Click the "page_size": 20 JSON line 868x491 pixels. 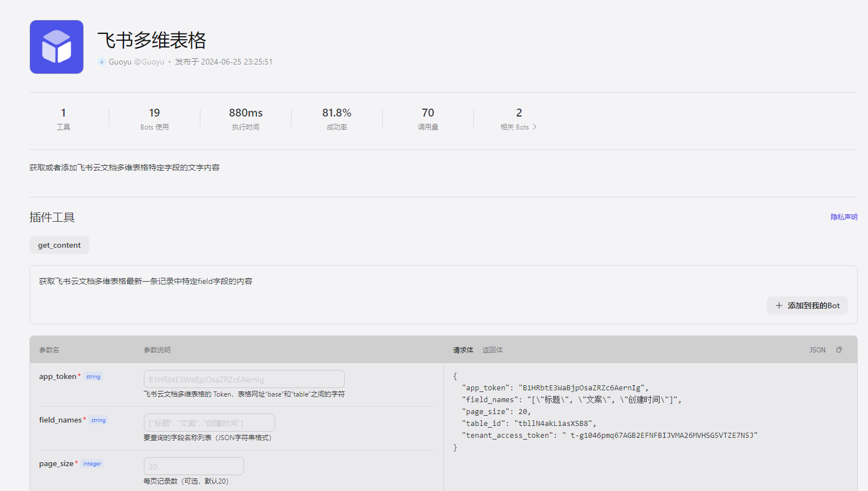[497, 411]
